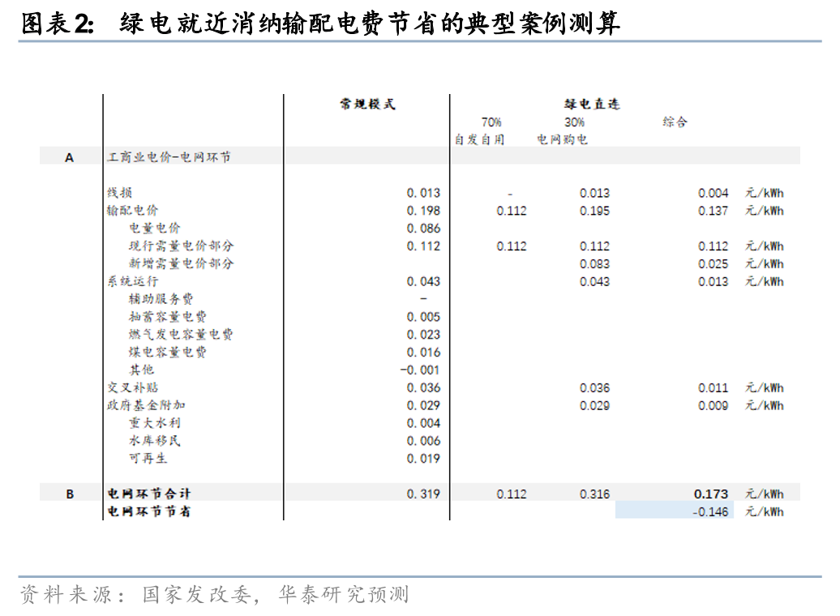Select the highlighted -0.146 savings cell
The width and height of the screenshot is (840, 616).
point(710,511)
